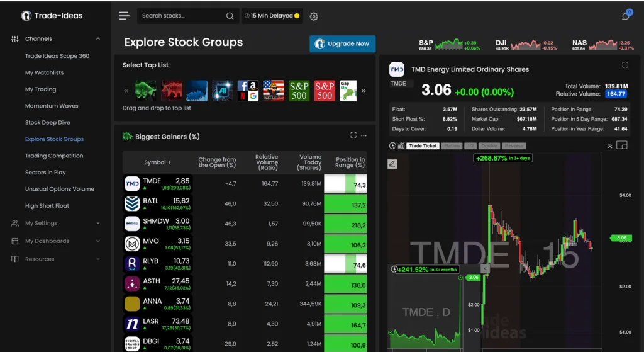Open the hamburger menu icon

(124, 16)
